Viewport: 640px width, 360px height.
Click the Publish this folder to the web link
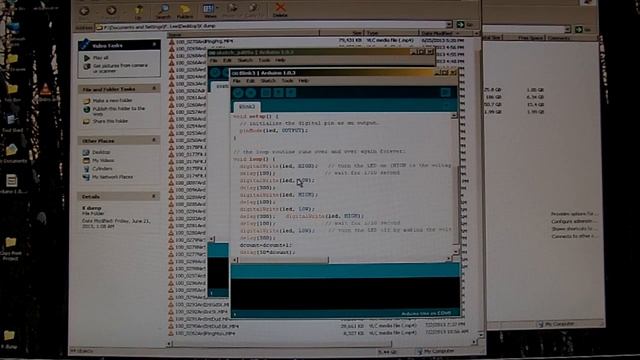coord(119,111)
